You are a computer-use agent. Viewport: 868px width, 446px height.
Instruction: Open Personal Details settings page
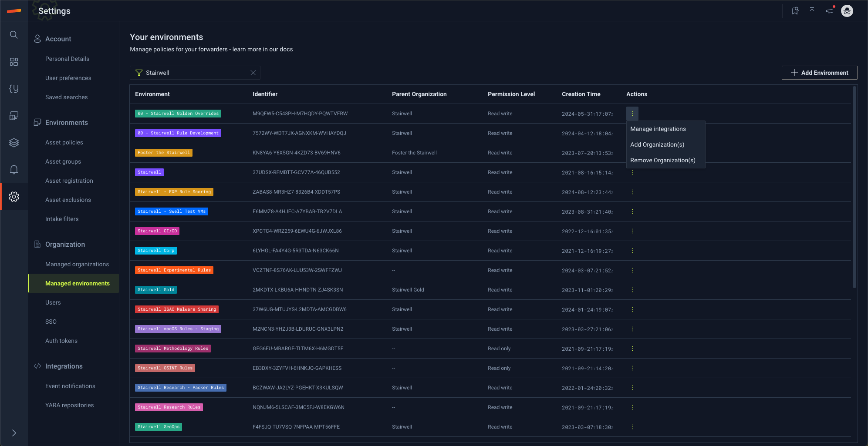coord(67,59)
